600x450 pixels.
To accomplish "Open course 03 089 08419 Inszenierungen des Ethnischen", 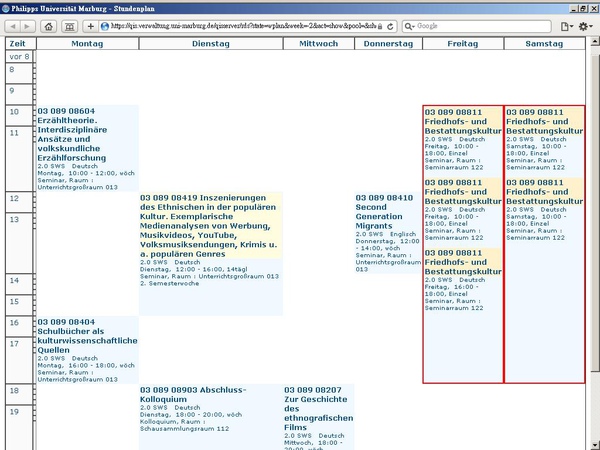I will click(209, 226).
